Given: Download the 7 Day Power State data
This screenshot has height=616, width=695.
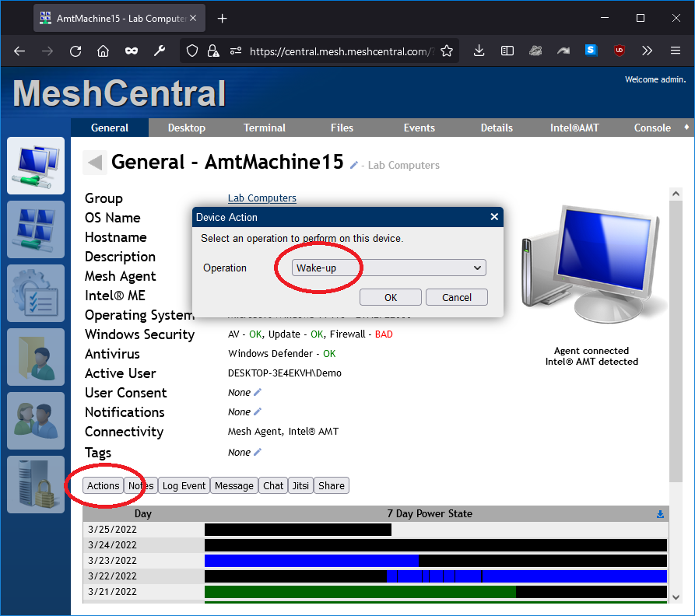Looking at the screenshot, I should 660,513.
